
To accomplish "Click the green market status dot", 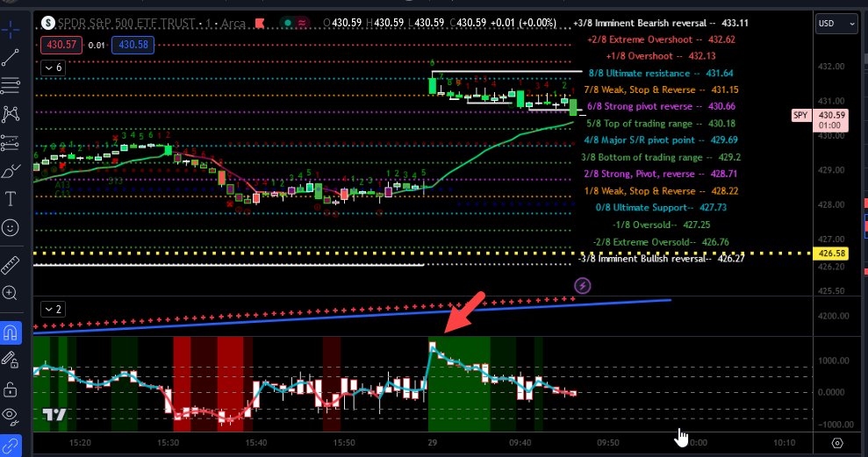I will (x=289, y=23).
